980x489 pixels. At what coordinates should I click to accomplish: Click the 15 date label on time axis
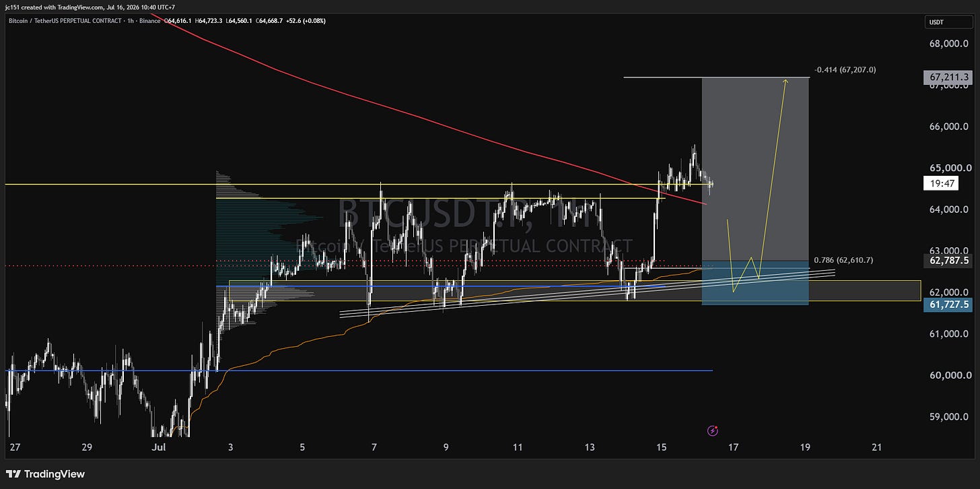[x=662, y=447]
